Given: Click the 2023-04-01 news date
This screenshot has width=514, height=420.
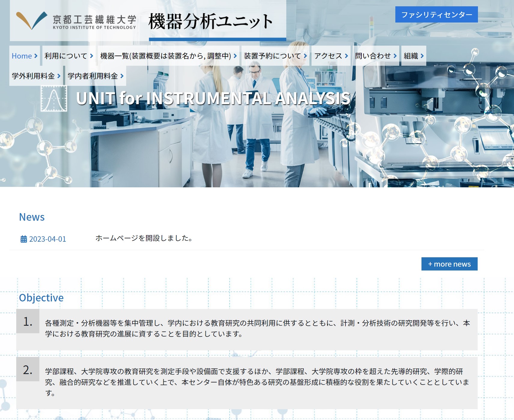Looking at the screenshot, I should [x=47, y=239].
